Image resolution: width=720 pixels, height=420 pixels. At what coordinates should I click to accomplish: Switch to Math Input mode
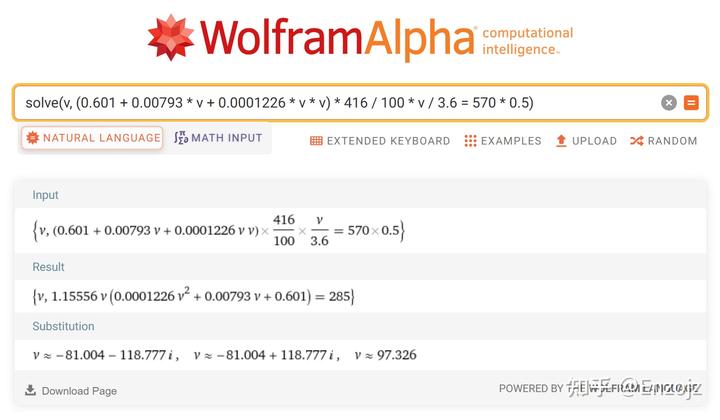click(x=218, y=138)
